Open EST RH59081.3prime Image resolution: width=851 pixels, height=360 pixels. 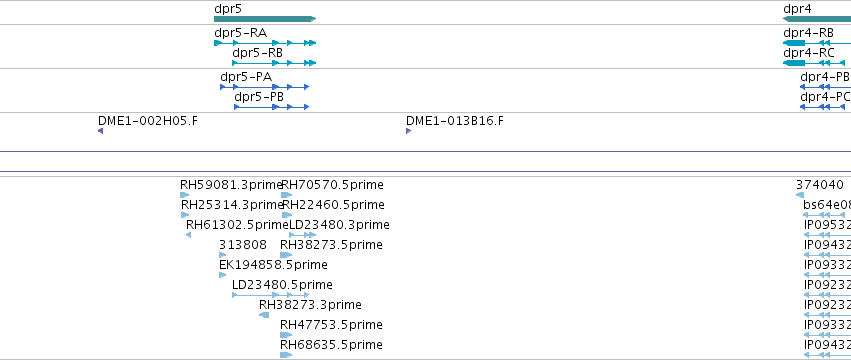click(x=185, y=195)
